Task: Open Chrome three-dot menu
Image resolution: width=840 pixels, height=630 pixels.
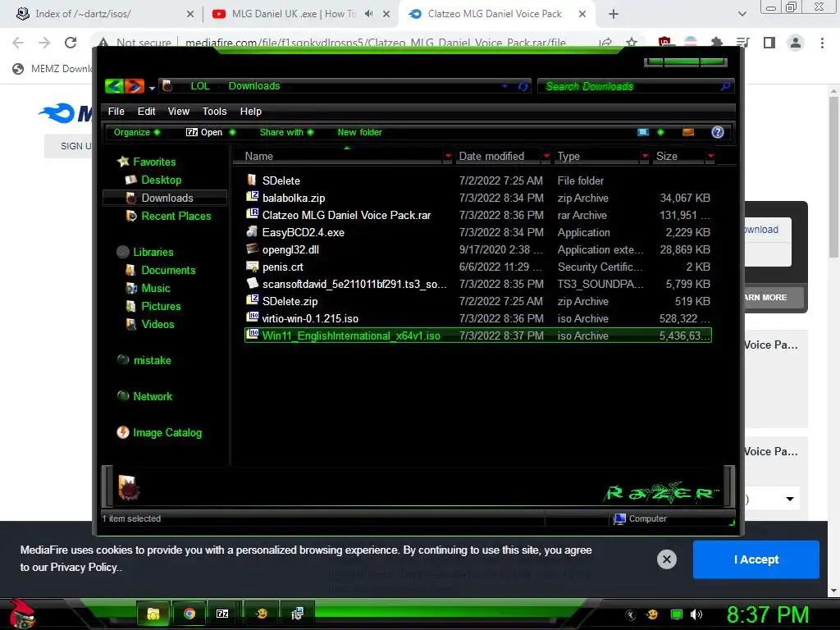Action: coord(822,43)
